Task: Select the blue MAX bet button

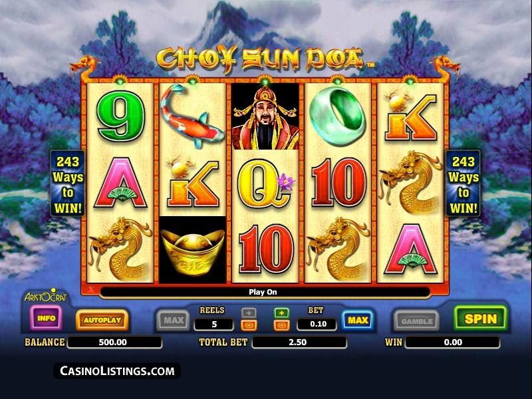Action: (x=358, y=320)
